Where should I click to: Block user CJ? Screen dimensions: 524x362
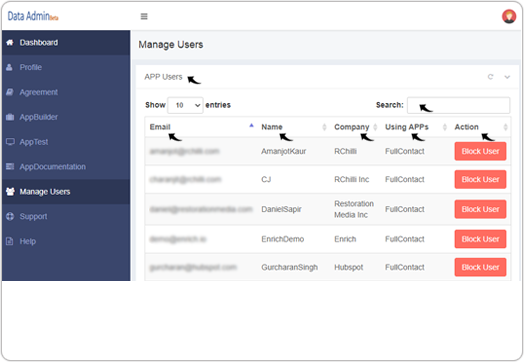[480, 179]
